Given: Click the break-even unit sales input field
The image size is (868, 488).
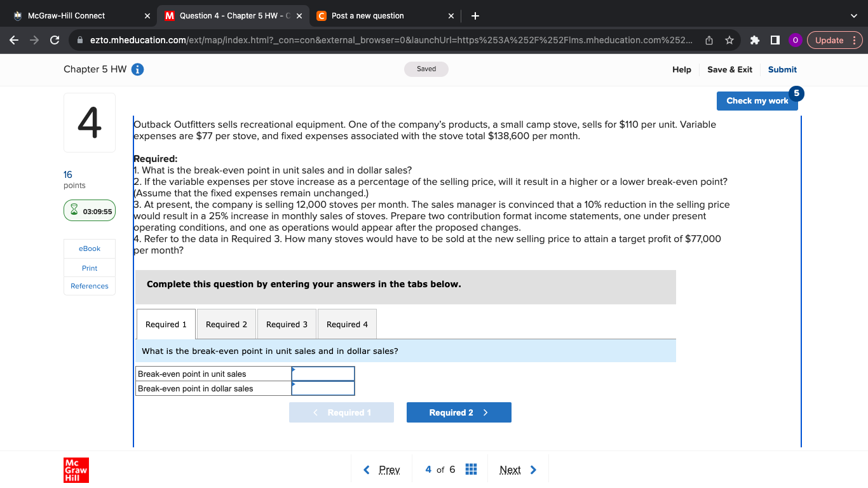Looking at the screenshot, I should tap(323, 374).
